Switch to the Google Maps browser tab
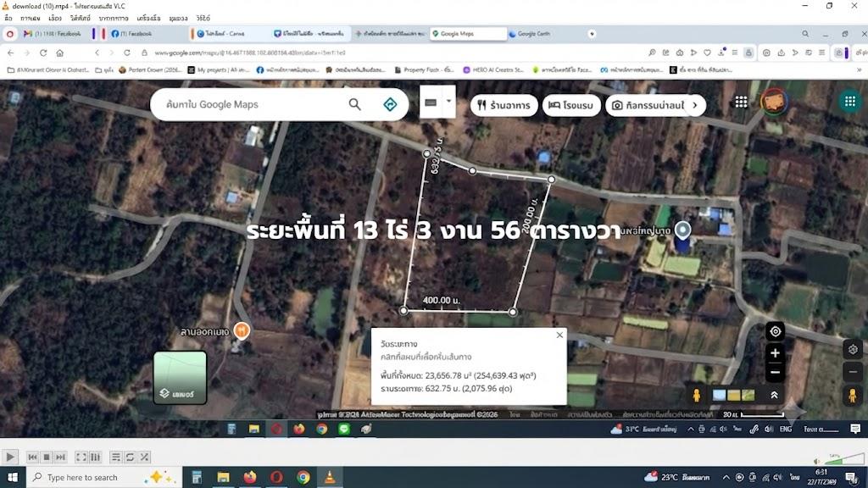 pyautogui.click(x=468, y=34)
